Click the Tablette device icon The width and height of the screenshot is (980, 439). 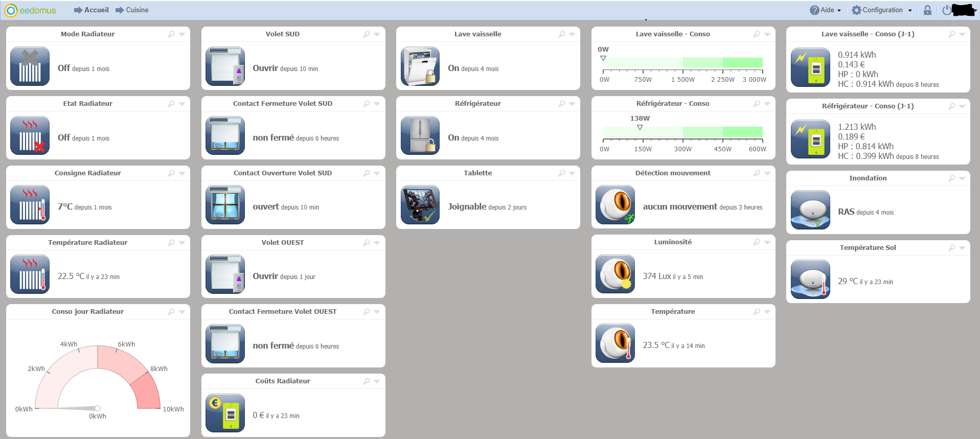(420, 205)
